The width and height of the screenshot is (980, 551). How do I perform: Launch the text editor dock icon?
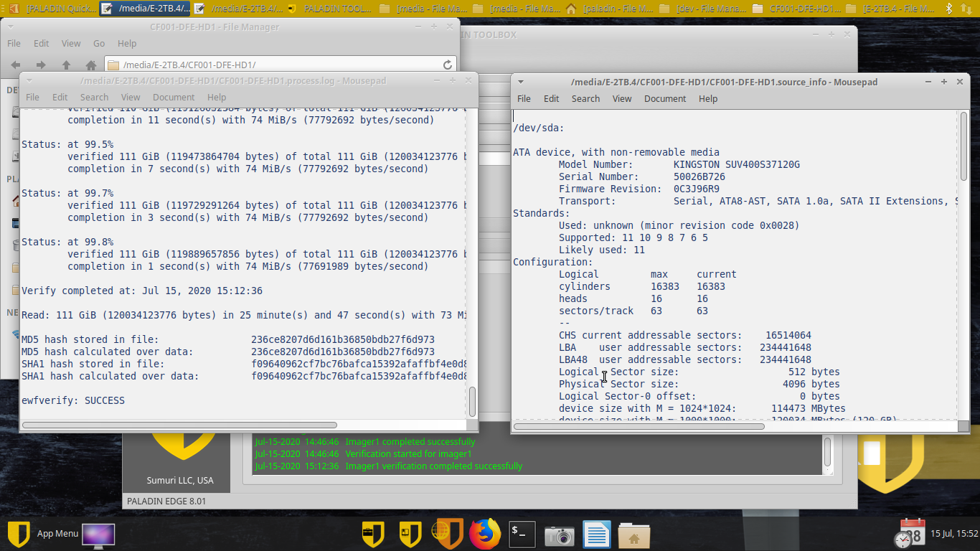click(x=597, y=534)
